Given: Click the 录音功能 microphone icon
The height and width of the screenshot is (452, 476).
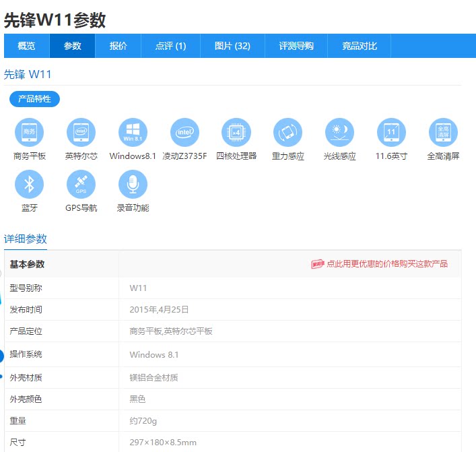Looking at the screenshot, I should tap(133, 184).
